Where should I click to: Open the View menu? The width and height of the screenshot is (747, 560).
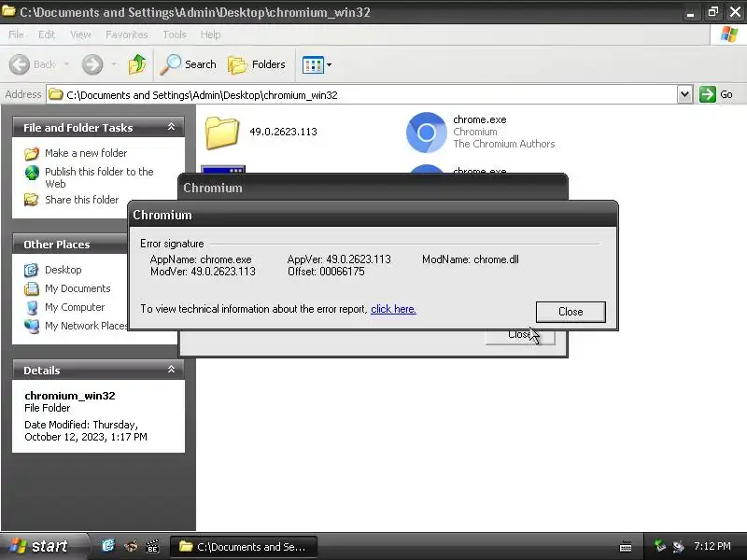click(80, 35)
